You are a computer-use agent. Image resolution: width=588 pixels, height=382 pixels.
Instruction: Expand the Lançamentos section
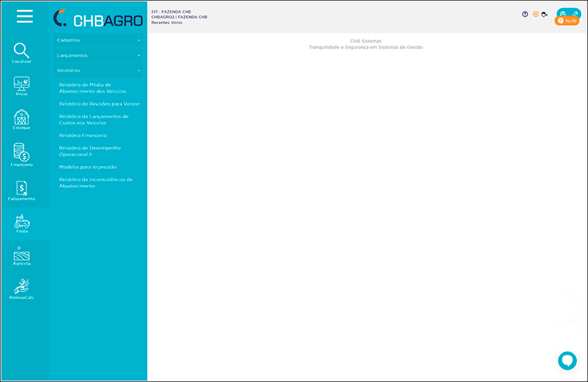tap(98, 55)
